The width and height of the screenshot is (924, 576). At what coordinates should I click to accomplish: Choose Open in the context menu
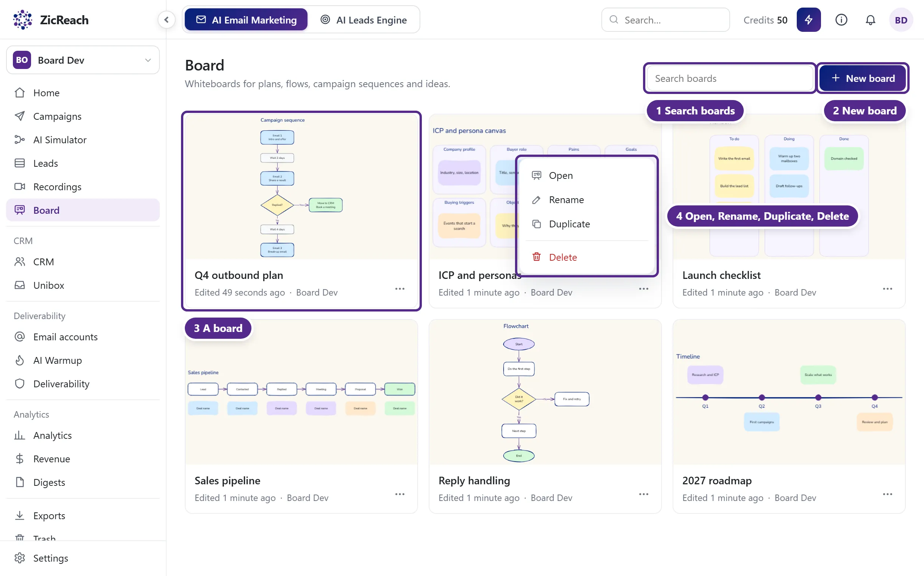click(x=586, y=175)
